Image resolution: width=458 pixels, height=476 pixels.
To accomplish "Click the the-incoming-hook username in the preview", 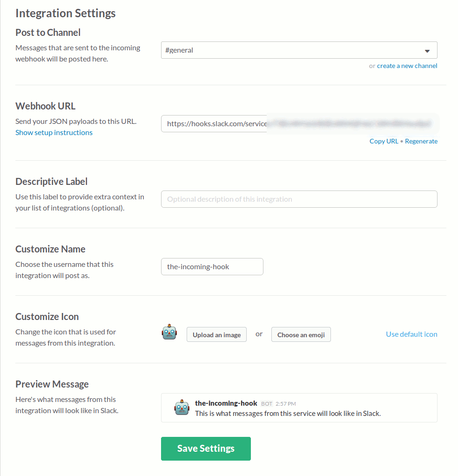I will 226,403.
